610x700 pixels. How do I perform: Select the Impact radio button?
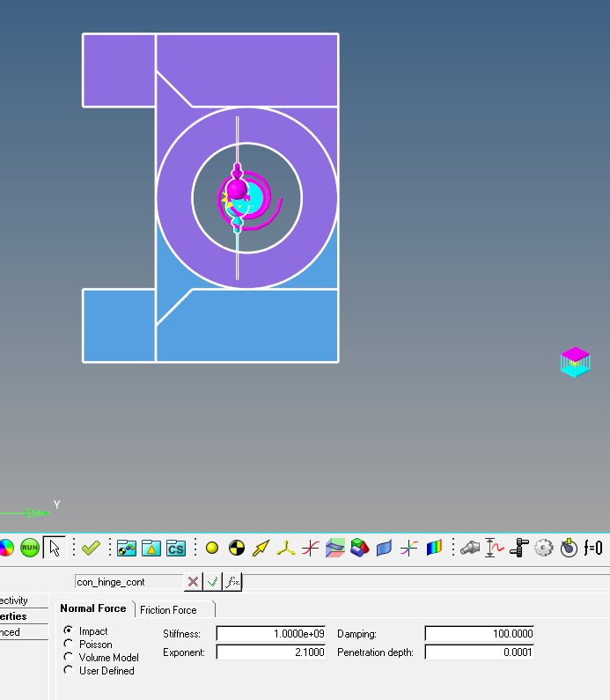click(x=69, y=630)
